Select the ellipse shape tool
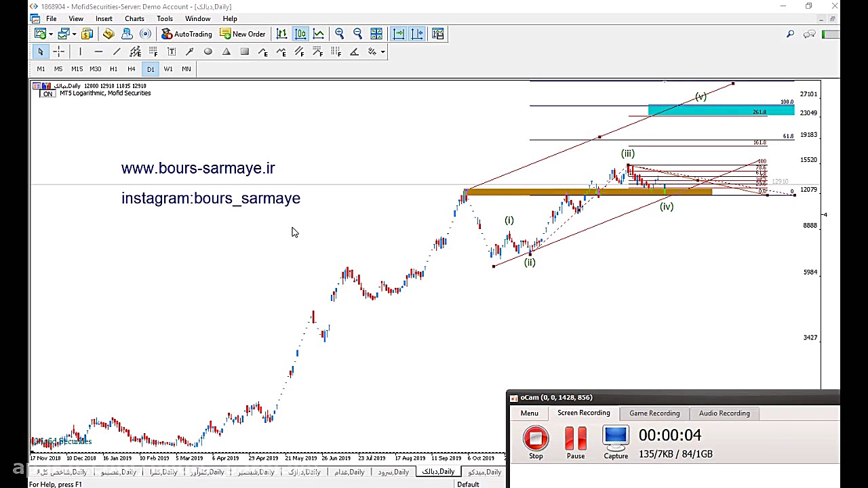Screen dimensions: 868x488 coord(208,52)
